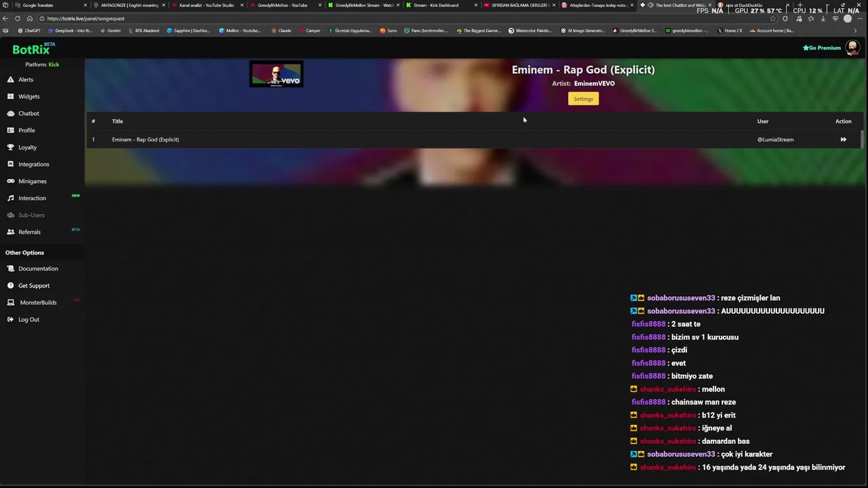Switch to the ANTAGONIZE English meaning tab
868x488 pixels.
(130, 5)
